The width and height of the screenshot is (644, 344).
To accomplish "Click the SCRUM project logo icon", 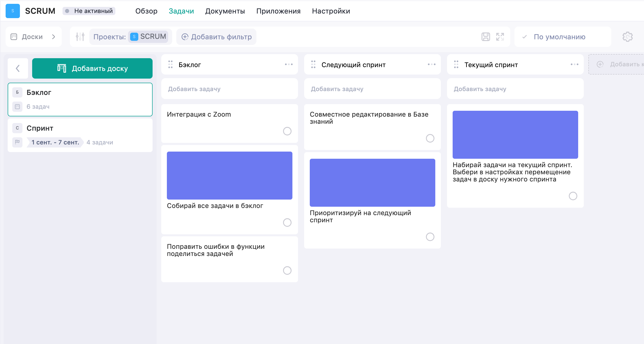I will coord(13,11).
